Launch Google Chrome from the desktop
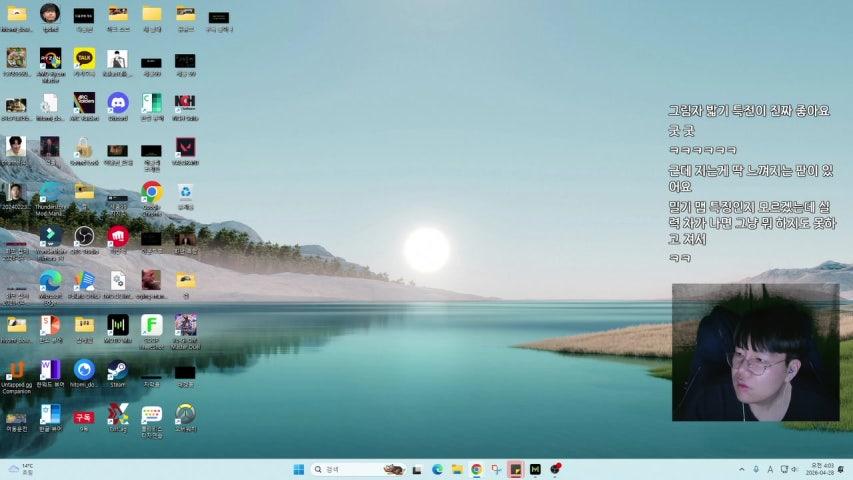Screen dimensions: 853x480 (x=152, y=192)
